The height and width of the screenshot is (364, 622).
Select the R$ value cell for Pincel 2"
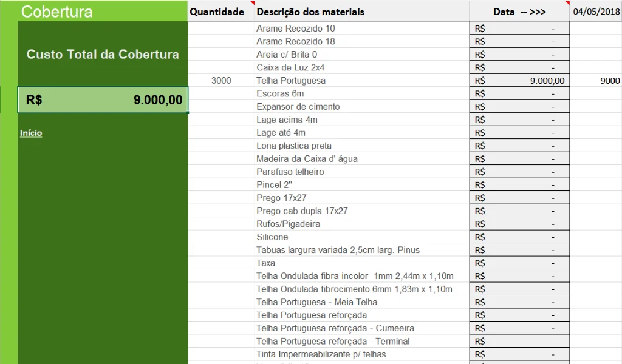(x=520, y=185)
